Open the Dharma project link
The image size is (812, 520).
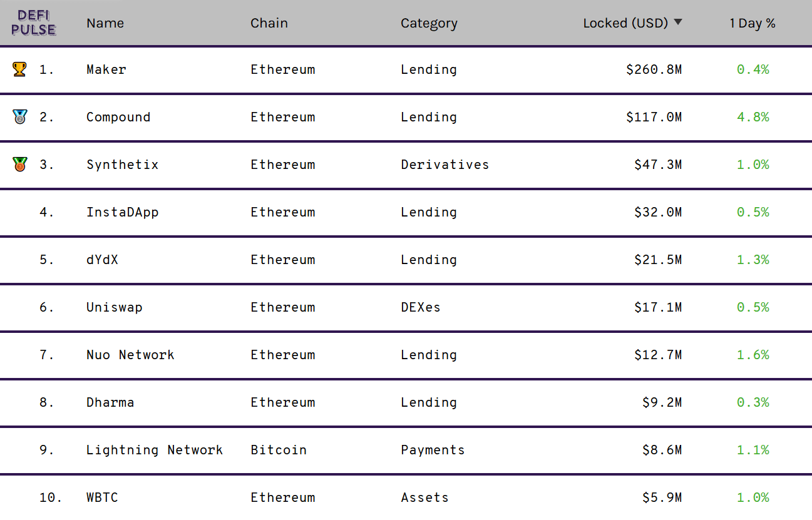pyautogui.click(x=110, y=402)
